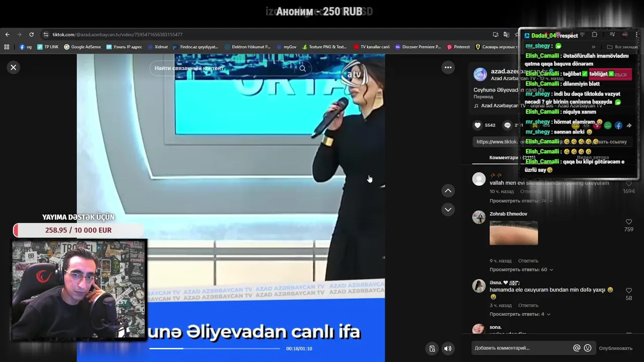This screenshot has width=644, height=362.
Task: Open the apps grid in bookmarks bar
Action: pos(7,47)
